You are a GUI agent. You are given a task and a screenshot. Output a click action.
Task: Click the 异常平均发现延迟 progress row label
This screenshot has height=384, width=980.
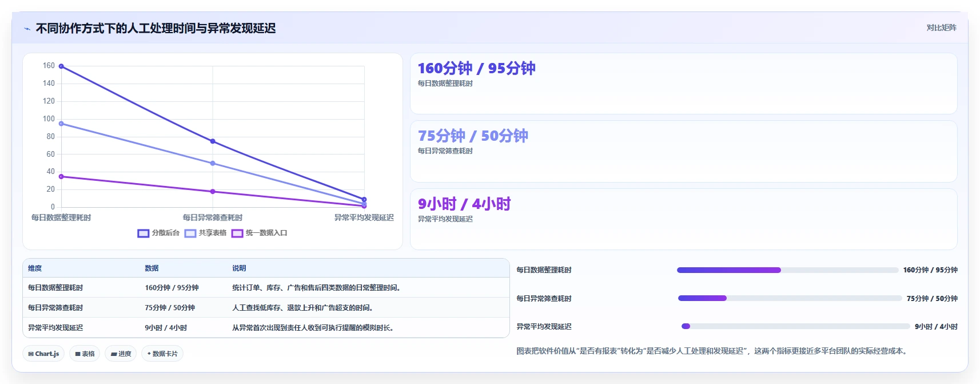(544, 327)
